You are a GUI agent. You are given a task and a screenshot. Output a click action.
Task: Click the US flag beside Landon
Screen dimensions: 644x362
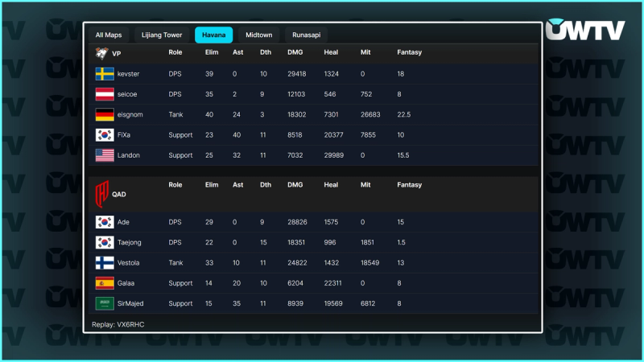(105, 155)
